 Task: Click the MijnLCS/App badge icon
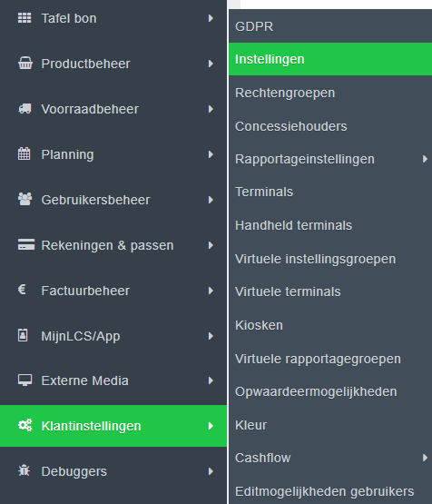(23, 336)
